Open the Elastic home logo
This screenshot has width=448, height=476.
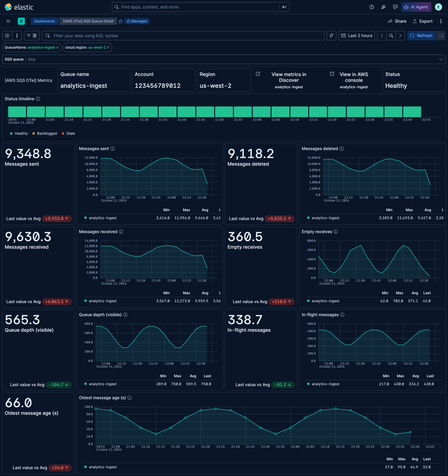19,7
